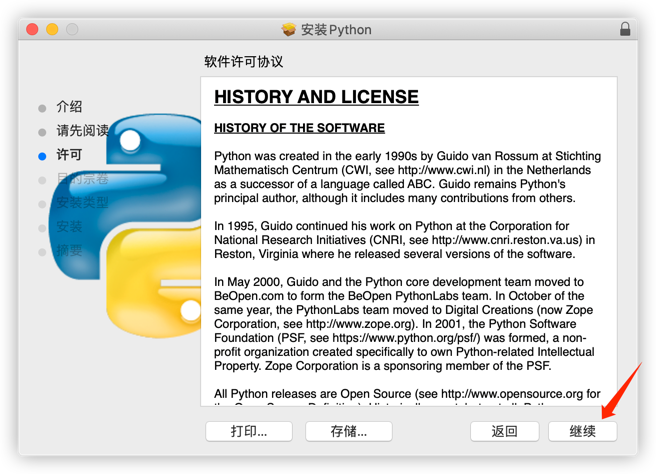This screenshot has width=656, height=474.
Task: Go back with the 返回 button
Action: [x=504, y=432]
